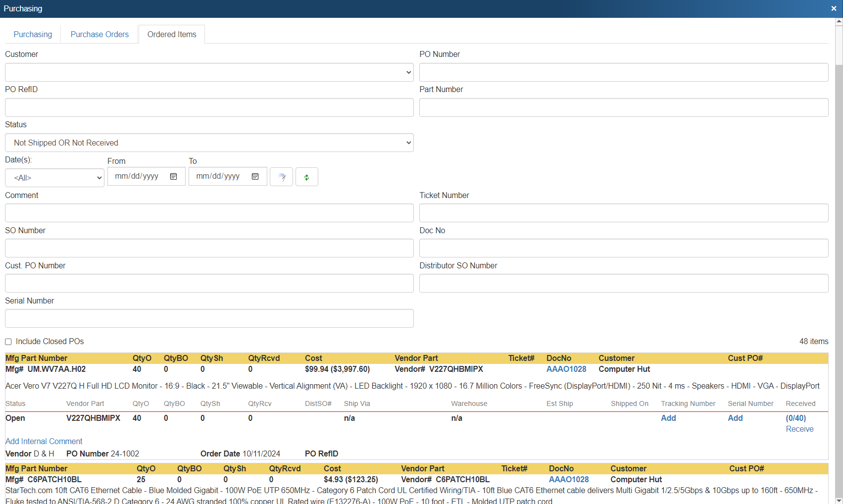Viewport: 843px width, 504px height.
Task: Click Receive link for monitor item
Action: pos(799,429)
